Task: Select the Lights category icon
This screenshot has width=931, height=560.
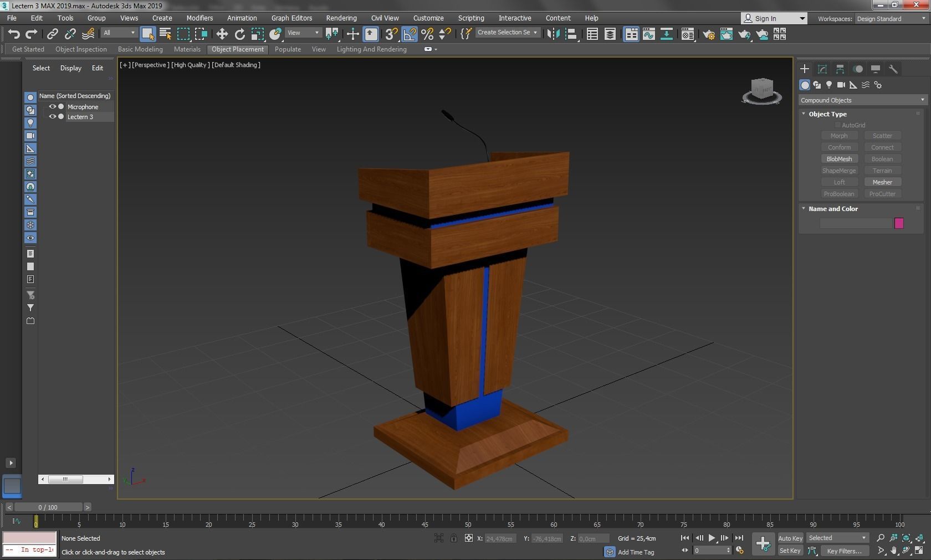Action: [x=829, y=85]
